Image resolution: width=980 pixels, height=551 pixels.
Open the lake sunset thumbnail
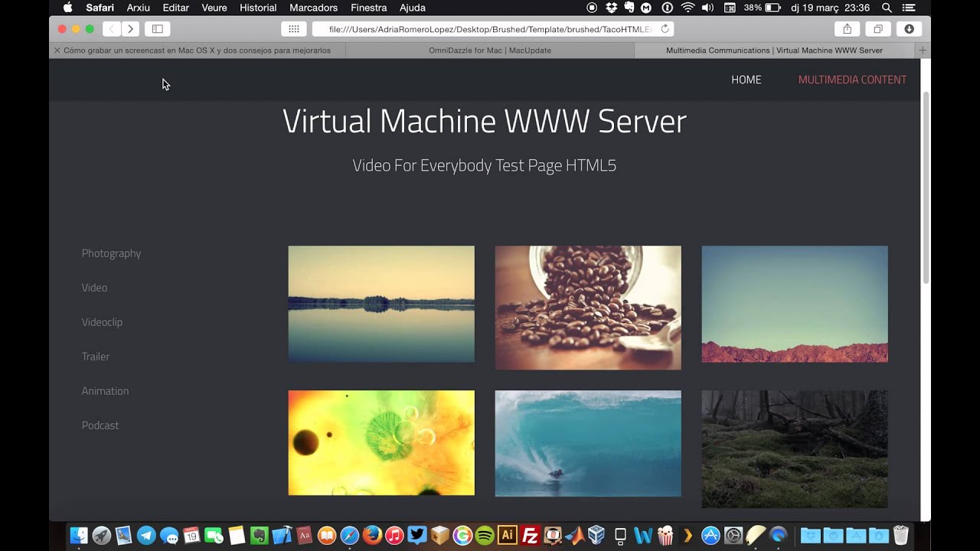381,304
